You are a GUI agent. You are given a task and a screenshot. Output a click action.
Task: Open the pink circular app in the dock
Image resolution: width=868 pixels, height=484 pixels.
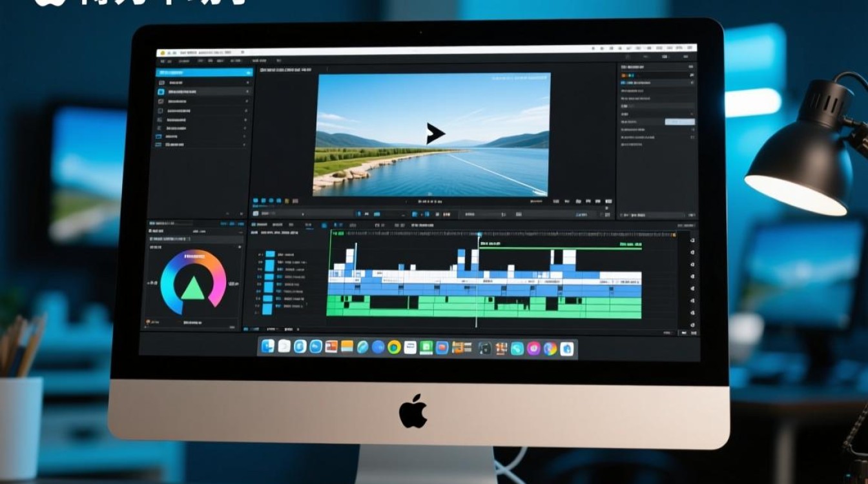click(533, 348)
